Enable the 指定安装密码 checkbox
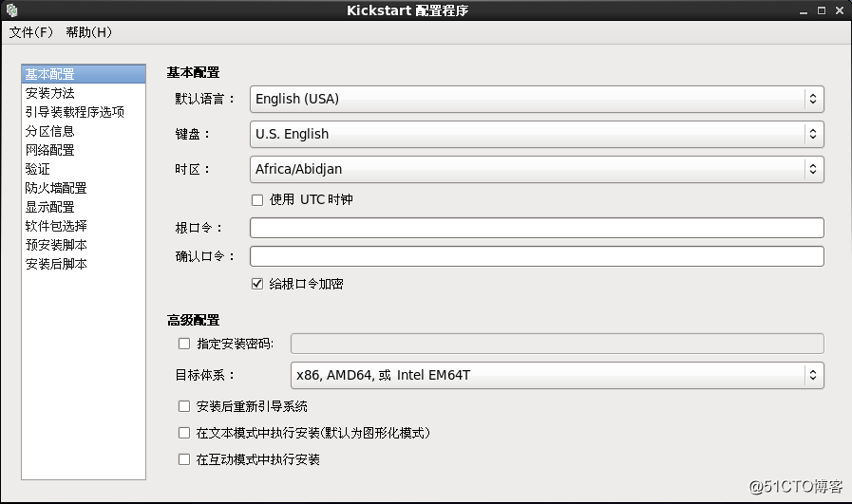 [184, 344]
